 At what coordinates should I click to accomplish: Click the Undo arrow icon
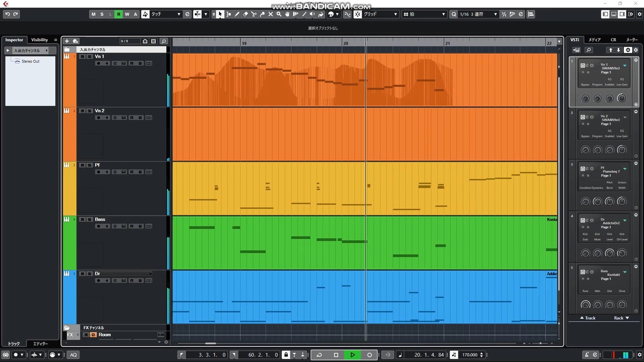pos(8,14)
